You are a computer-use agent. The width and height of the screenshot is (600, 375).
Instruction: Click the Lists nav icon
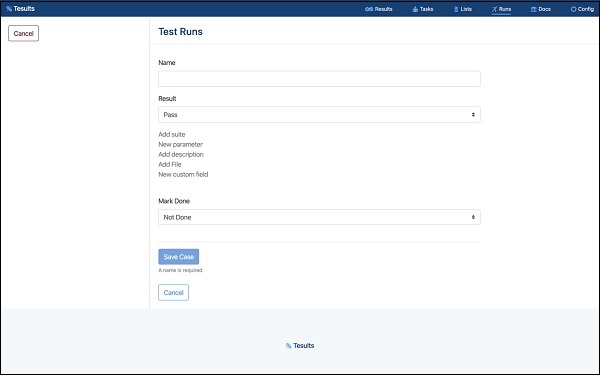[456, 9]
